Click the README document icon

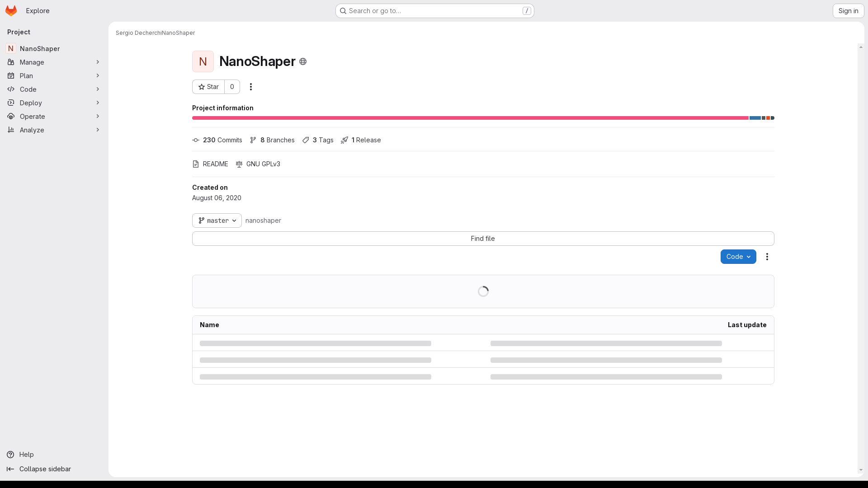[x=196, y=164]
